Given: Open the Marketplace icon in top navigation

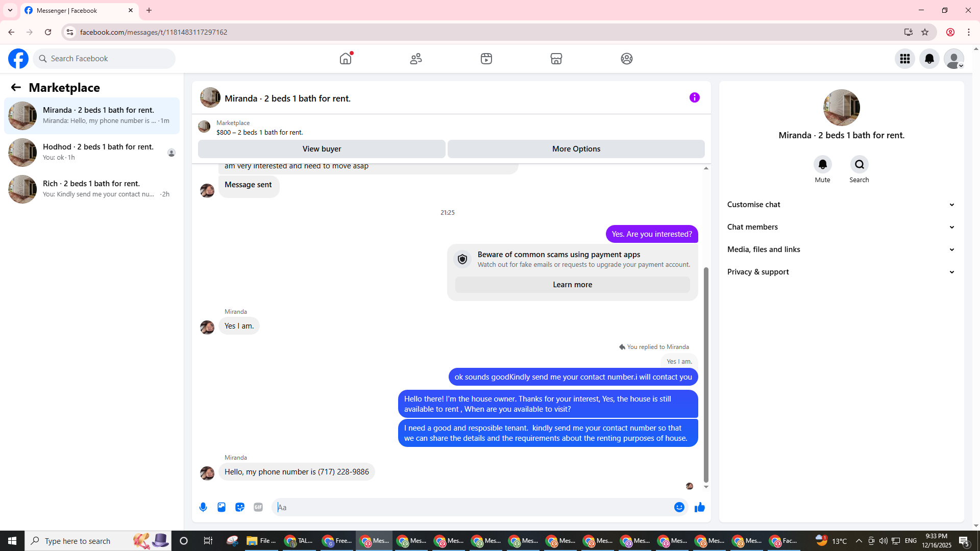Looking at the screenshot, I should (556, 59).
